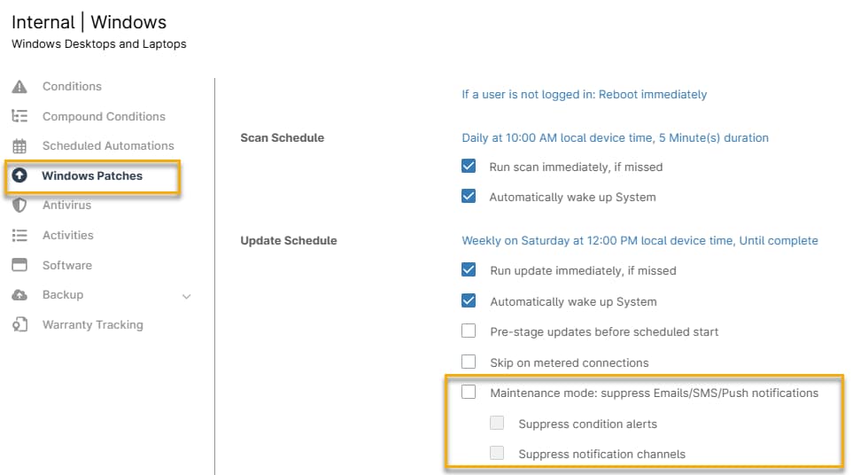Click the Antivirus shield icon

19,206
